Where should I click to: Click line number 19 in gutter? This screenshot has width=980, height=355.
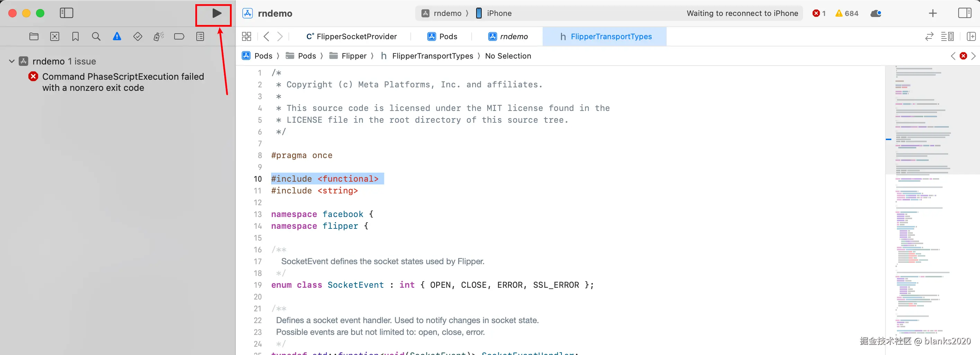258,285
